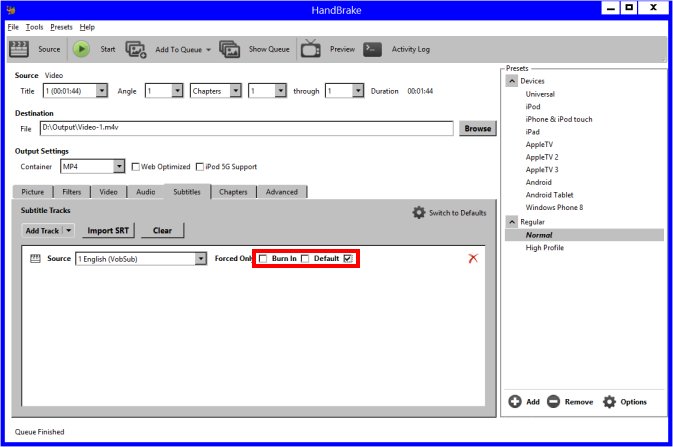Click the Add Track dropdown arrow

pyautogui.click(x=69, y=231)
